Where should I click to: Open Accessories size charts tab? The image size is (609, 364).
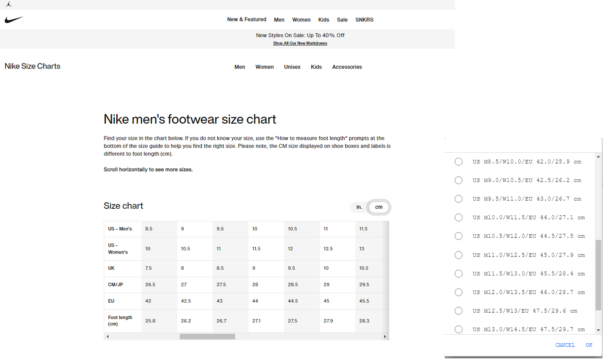(347, 67)
